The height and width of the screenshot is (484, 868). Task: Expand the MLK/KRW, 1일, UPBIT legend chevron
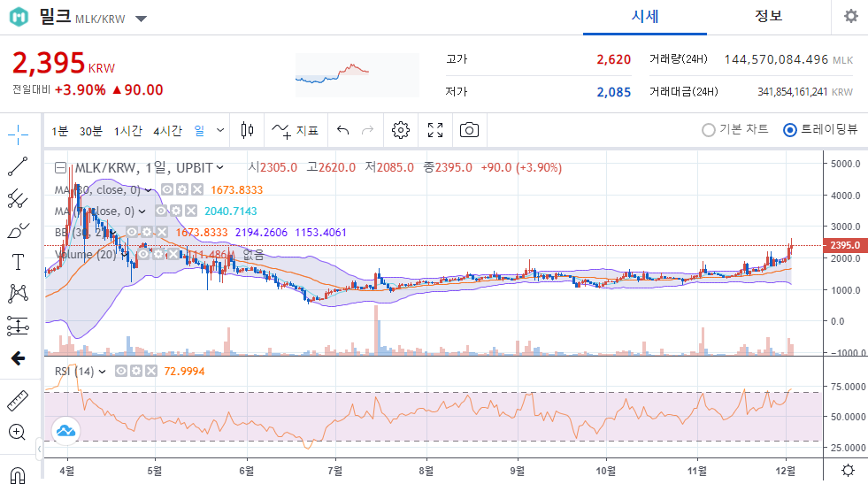coord(220,167)
